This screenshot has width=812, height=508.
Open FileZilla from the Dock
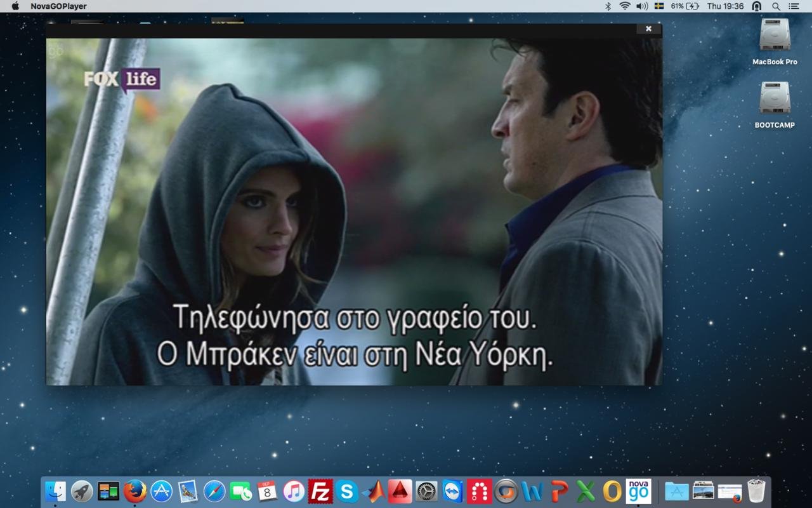click(x=322, y=491)
